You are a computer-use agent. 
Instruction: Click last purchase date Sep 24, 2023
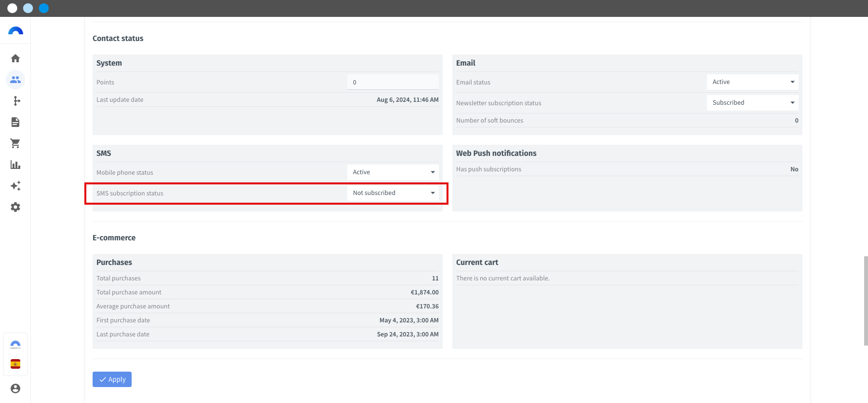407,334
